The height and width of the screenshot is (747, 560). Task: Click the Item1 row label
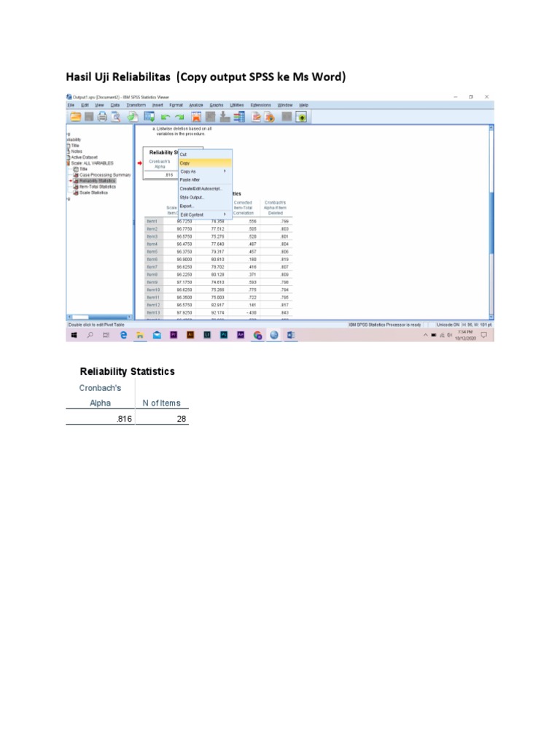pyautogui.click(x=152, y=222)
